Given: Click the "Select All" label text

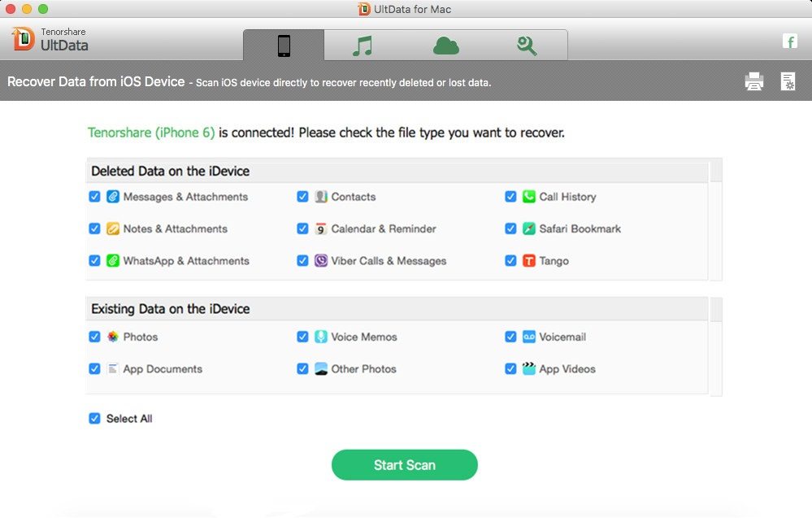Looking at the screenshot, I should 129,419.
